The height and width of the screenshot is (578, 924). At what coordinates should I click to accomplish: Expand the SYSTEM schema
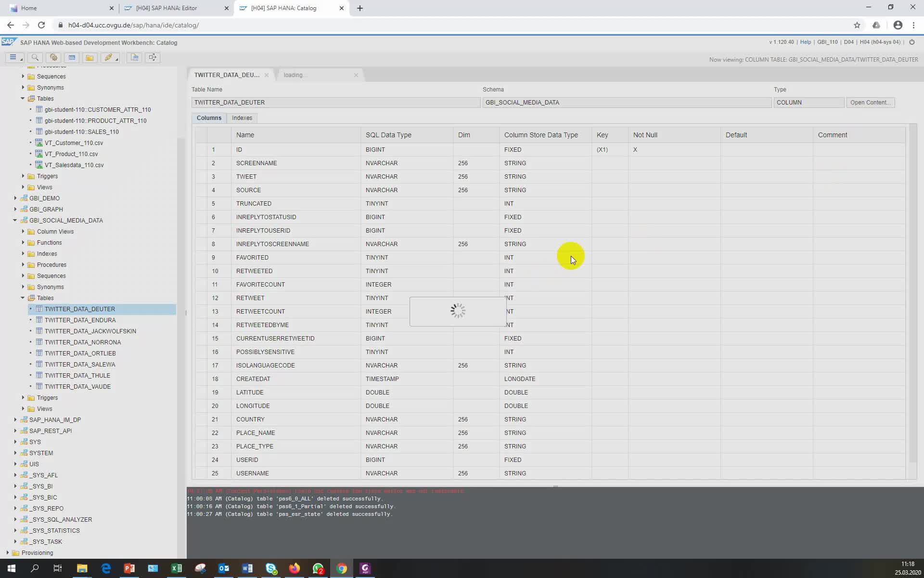[x=15, y=453]
